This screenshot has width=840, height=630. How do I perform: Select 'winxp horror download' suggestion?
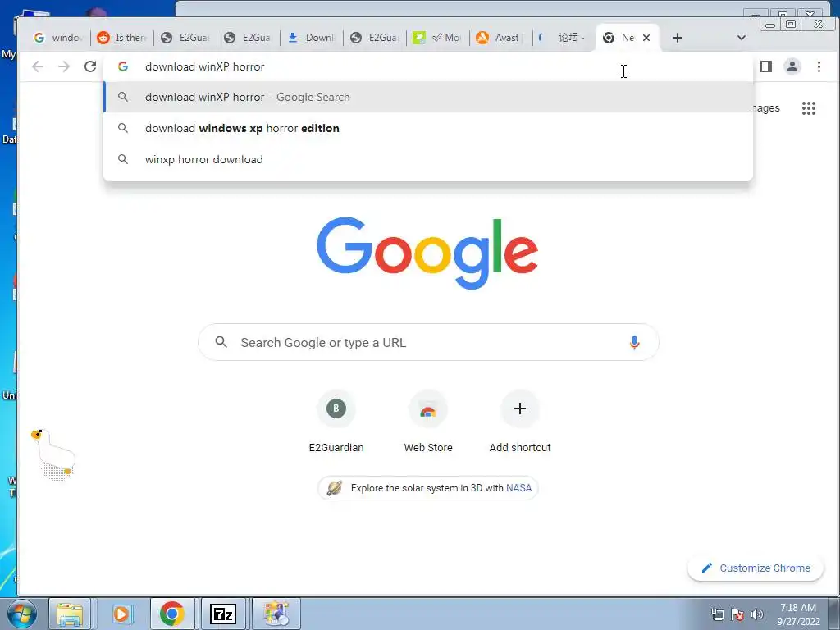click(428, 159)
